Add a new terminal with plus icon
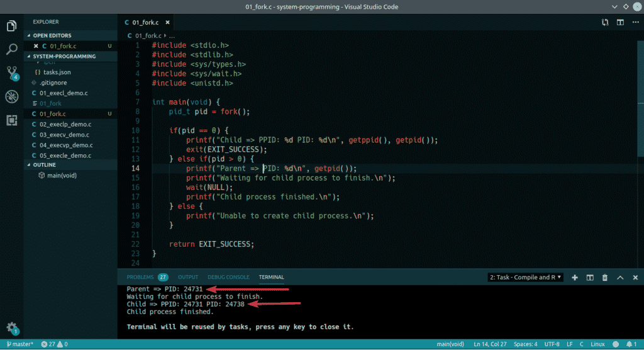Image resolution: width=644 pixels, height=350 pixels. click(x=575, y=277)
